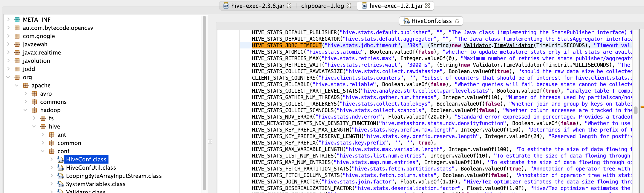Click the highlighted HIVE_STATS_JDBC_TIMEOUT identifier
Viewport: 644px width, 193px height.
pyautogui.click(x=287, y=46)
